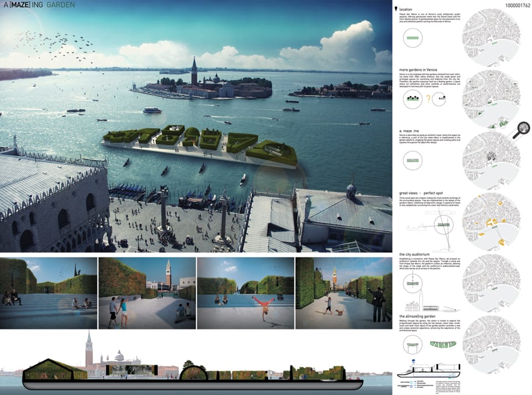
Task: Open the circular map next to the location text
Action: [491, 37]
